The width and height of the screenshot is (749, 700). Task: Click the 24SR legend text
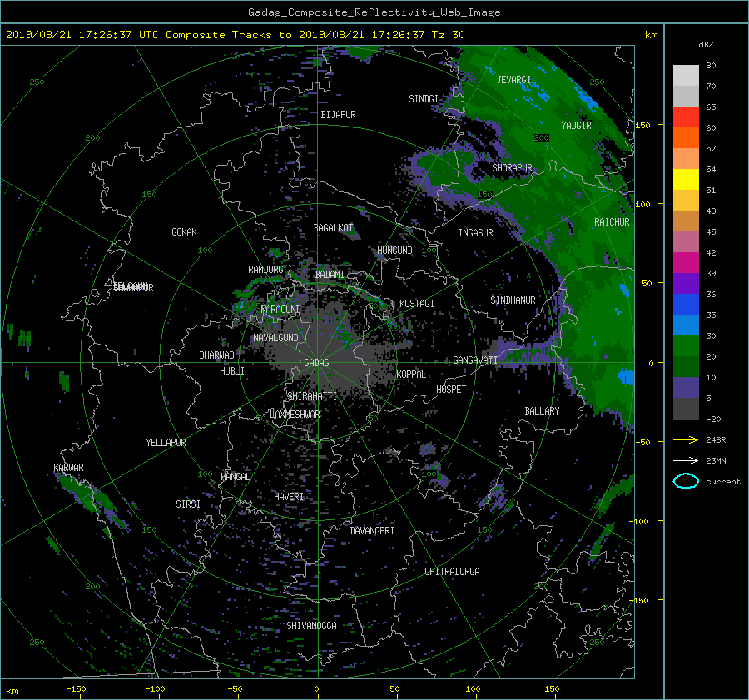(716, 440)
